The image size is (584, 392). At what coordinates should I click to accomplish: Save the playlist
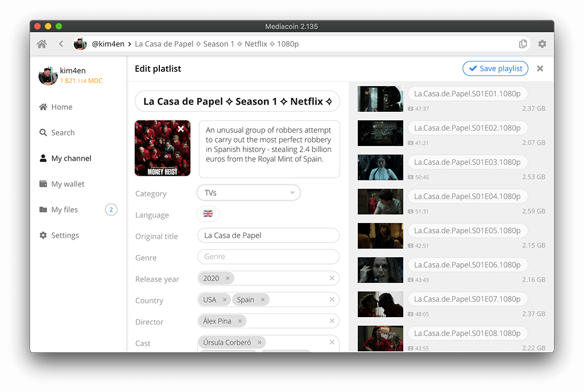coord(495,68)
